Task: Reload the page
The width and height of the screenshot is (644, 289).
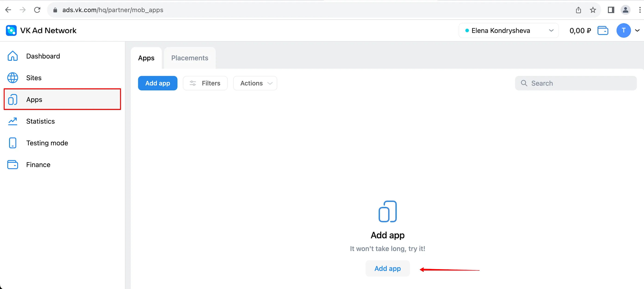Action: coord(37,10)
